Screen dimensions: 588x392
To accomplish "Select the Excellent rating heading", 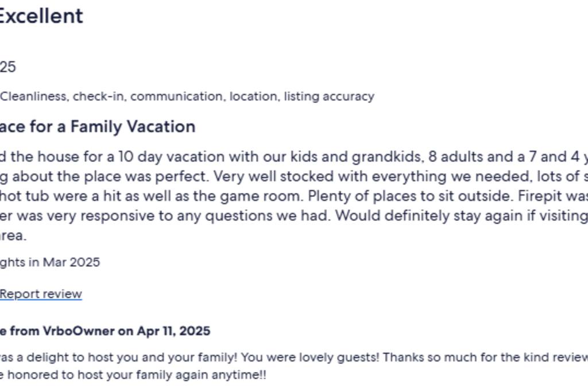I will click(41, 15).
